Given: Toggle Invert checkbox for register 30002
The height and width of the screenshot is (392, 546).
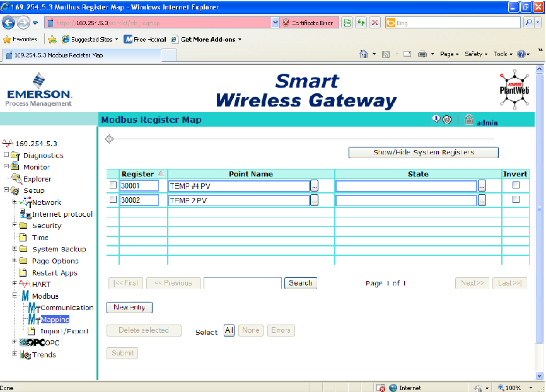Looking at the screenshot, I should coord(516,199).
